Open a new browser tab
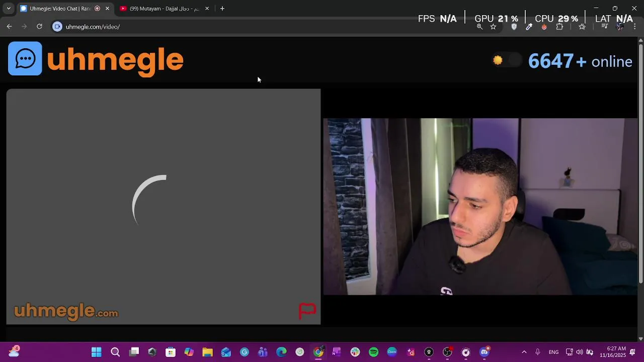Image resolution: width=644 pixels, height=362 pixels. pos(222,9)
